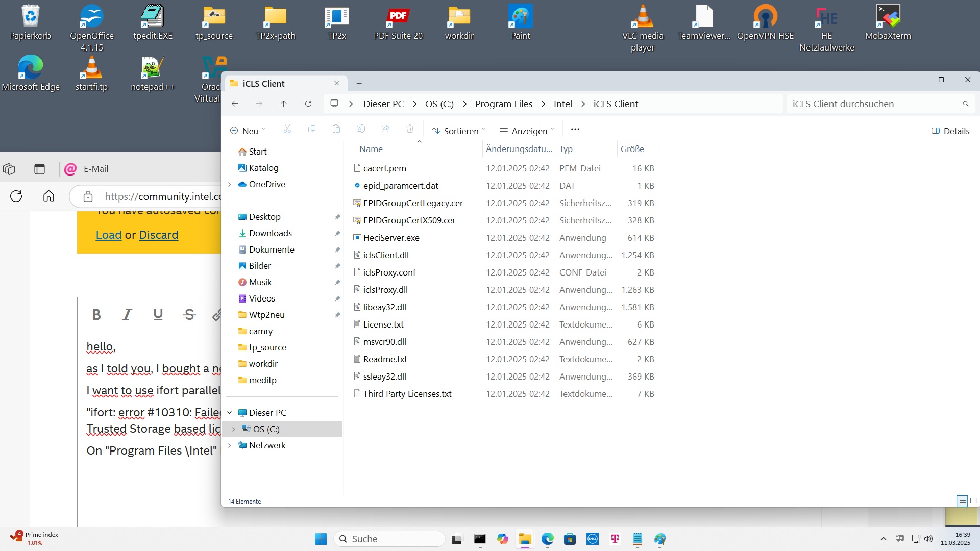Click Underline formatting in email editor
980x551 pixels.
pos(158,314)
